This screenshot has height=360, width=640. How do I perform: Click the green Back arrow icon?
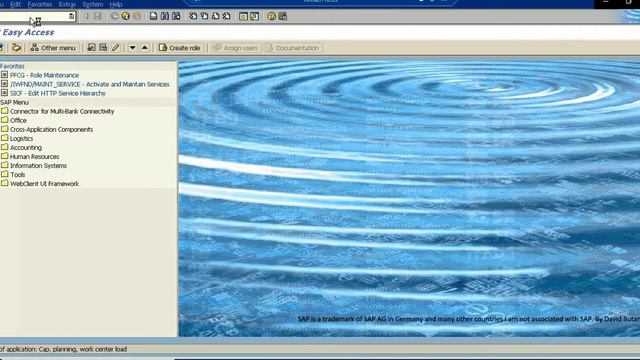coord(114,16)
